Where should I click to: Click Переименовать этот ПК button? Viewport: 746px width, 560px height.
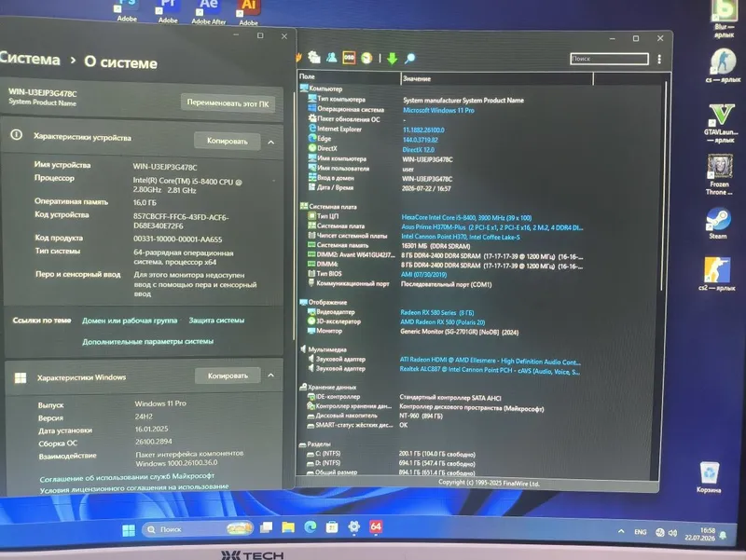228,102
